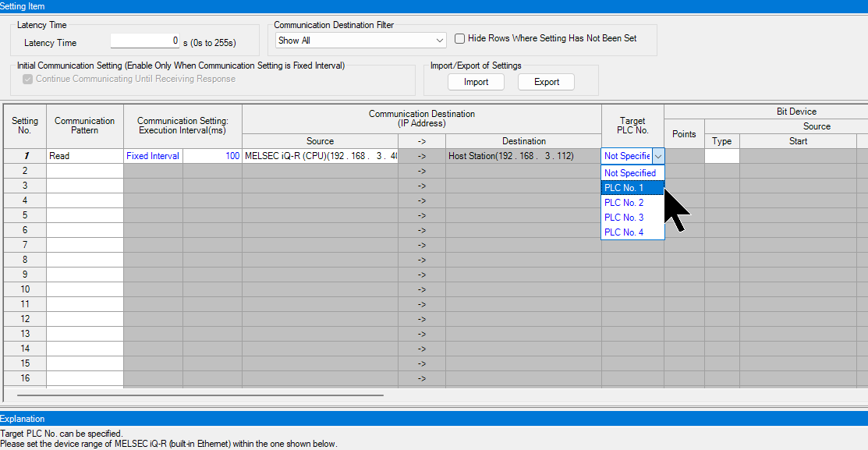
Task: Click the Communication Pattern cell of row 5
Action: pos(85,215)
